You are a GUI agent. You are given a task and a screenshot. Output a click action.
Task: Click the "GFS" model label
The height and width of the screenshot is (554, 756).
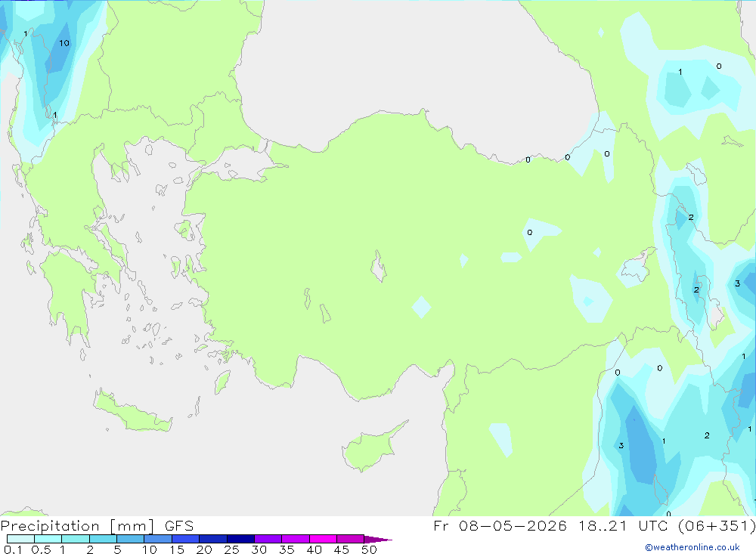(x=179, y=526)
